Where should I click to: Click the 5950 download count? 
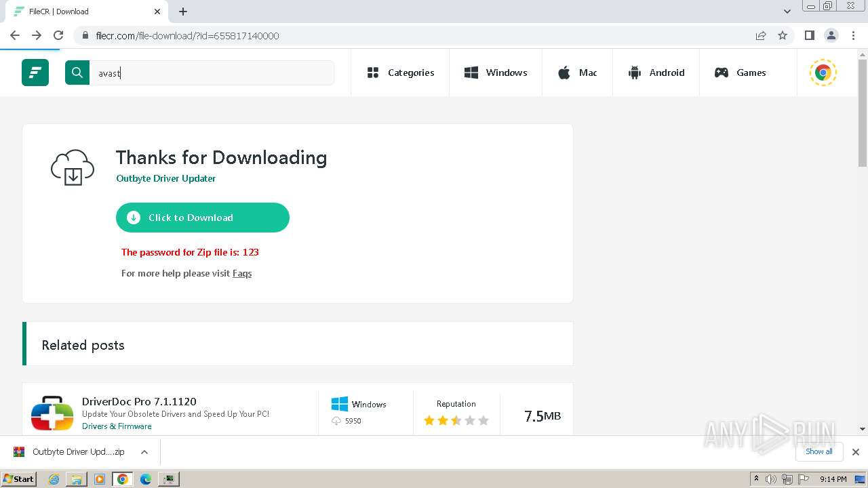click(x=353, y=421)
